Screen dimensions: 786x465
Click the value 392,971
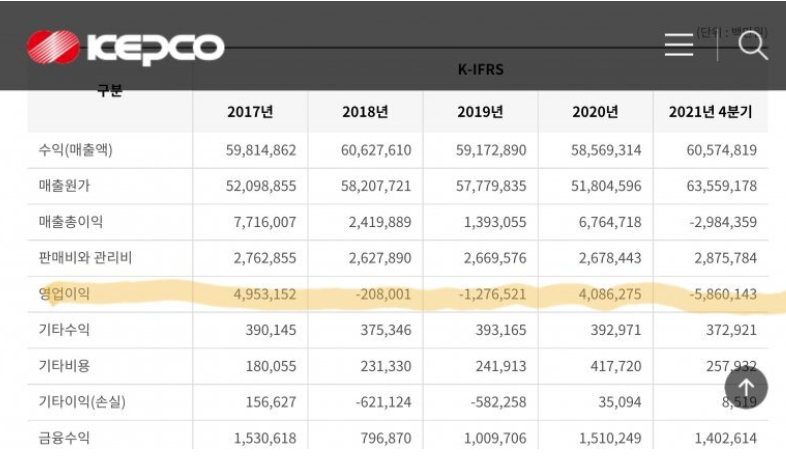(x=616, y=330)
